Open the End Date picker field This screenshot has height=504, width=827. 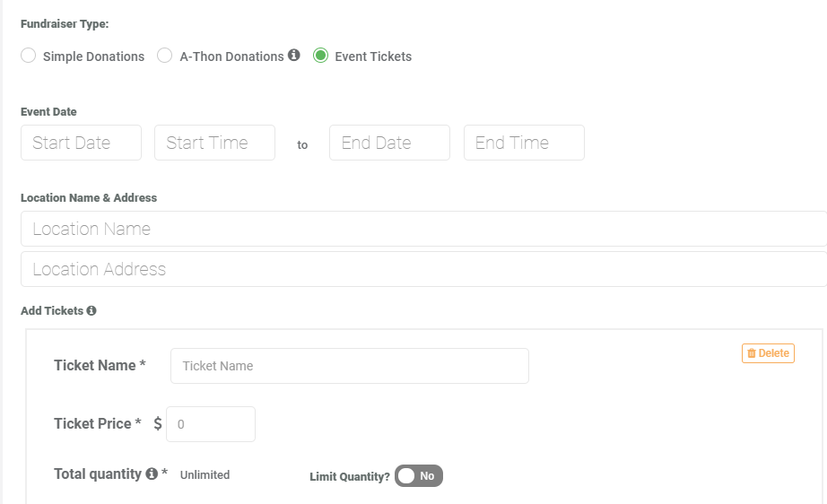click(x=390, y=143)
